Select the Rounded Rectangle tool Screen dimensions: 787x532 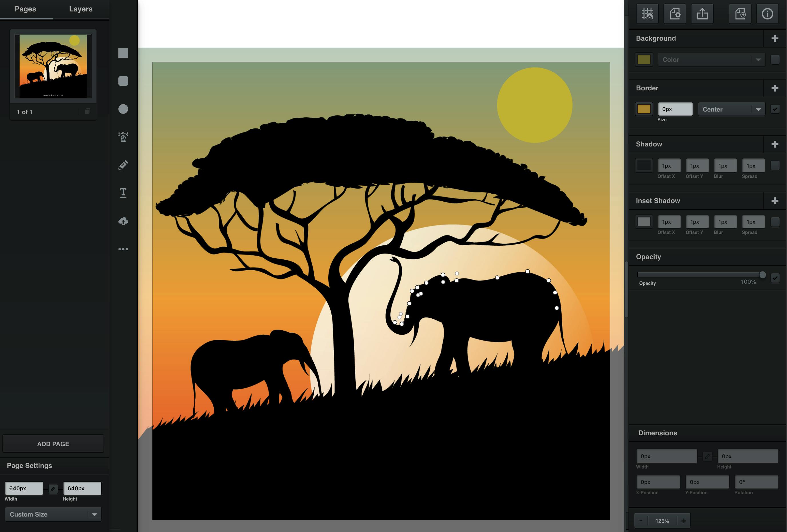pos(123,81)
